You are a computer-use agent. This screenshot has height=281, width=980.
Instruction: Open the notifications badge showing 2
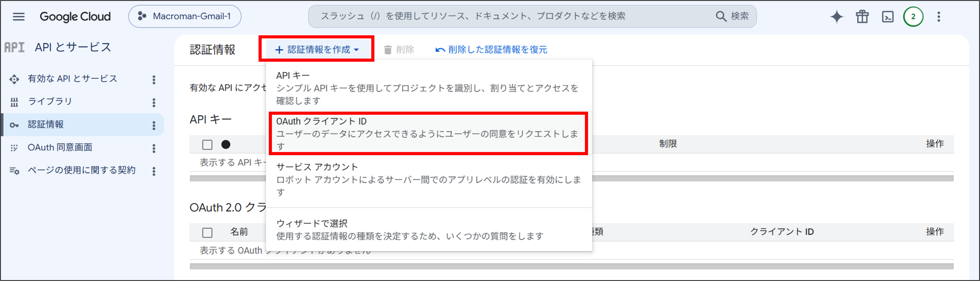[x=913, y=17]
